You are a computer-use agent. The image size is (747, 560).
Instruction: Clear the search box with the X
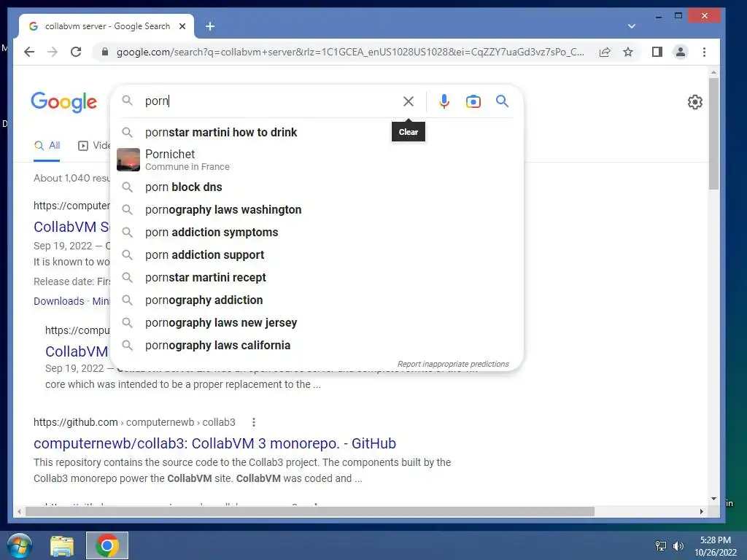[409, 101]
